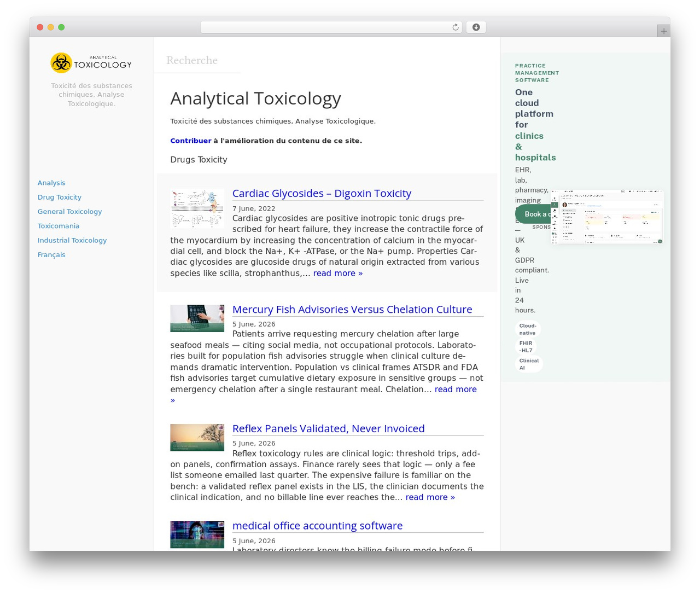
Task: Open medical office accounting software post
Action: coord(318,526)
